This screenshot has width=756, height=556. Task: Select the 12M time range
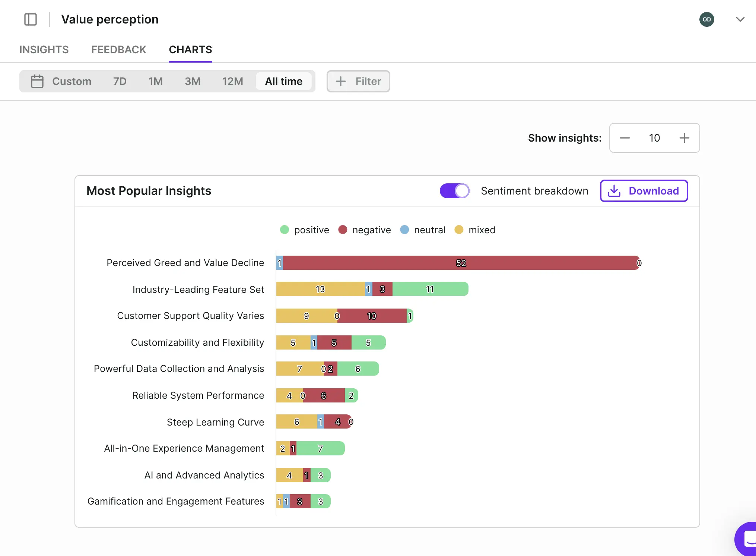pyautogui.click(x=232, y=81)
